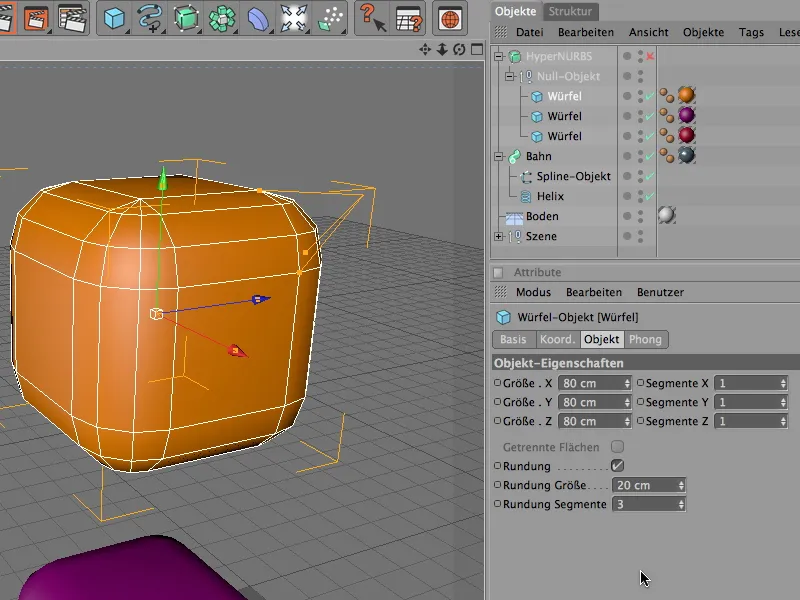
Task: Click the viewport rotate camera icon
Action: point(459,49)
